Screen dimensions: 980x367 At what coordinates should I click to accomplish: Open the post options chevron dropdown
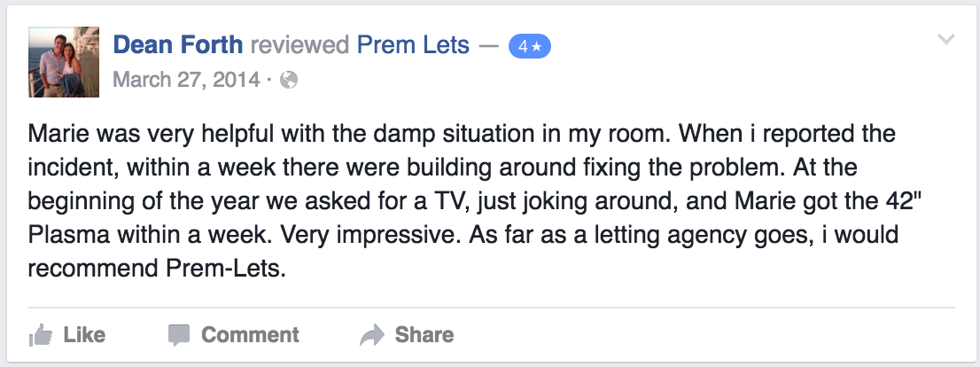[946, 39]
